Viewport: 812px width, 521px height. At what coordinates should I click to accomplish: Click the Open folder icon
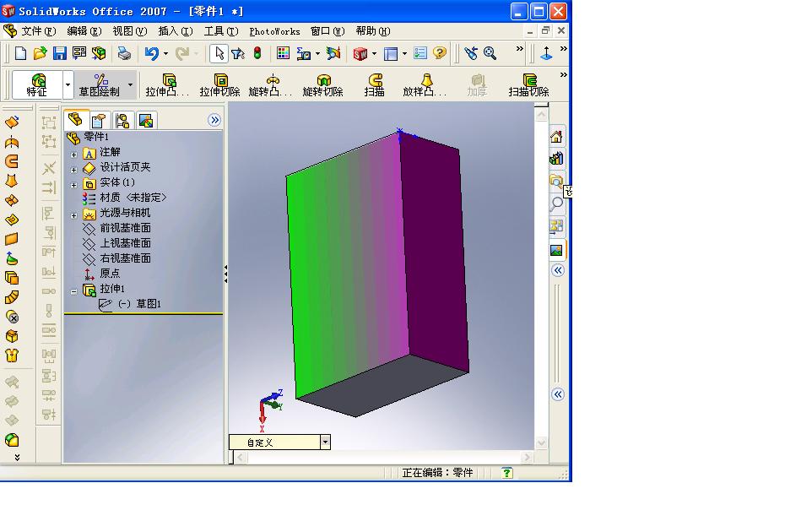[40, 53]
